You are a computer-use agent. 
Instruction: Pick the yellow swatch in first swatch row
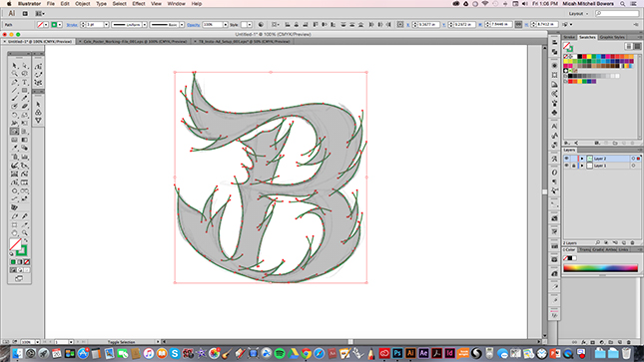pos(589,56)
